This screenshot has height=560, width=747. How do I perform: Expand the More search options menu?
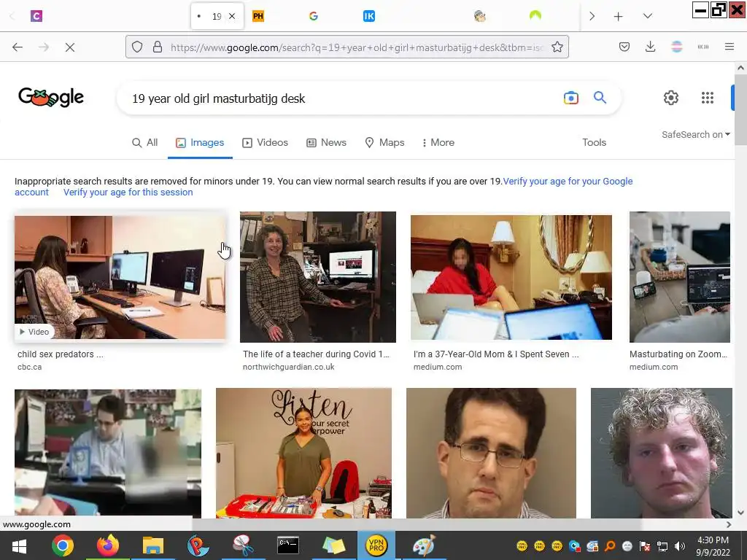point(438,142)
